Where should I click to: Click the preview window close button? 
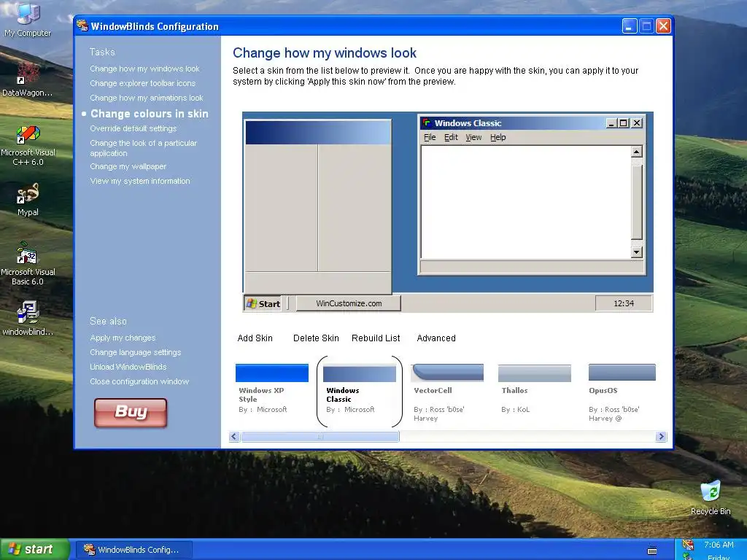637,122
